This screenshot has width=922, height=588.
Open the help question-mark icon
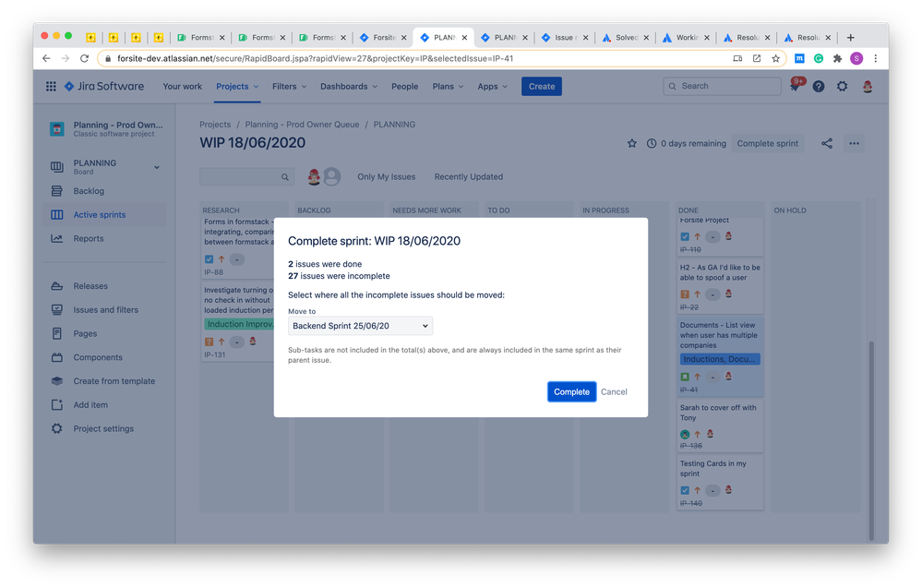click(820, 86)
